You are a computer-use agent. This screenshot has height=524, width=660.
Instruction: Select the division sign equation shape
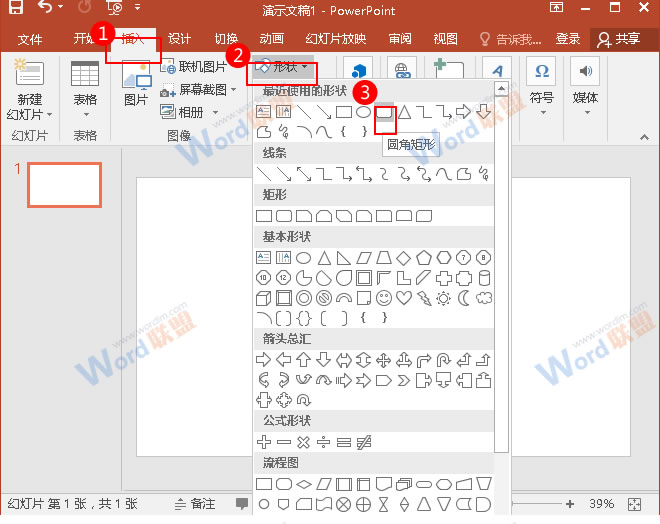[324, 441]
